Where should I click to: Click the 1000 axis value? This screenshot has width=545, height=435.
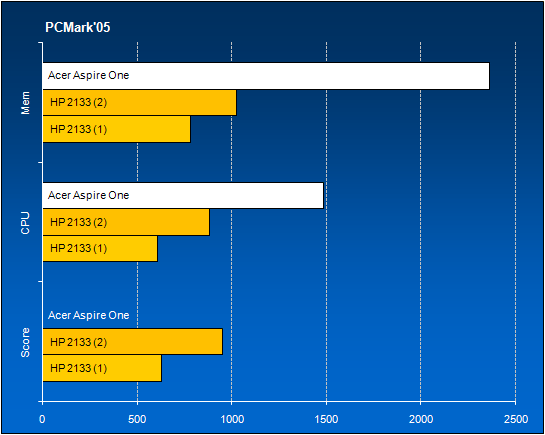tap(232, 419)
